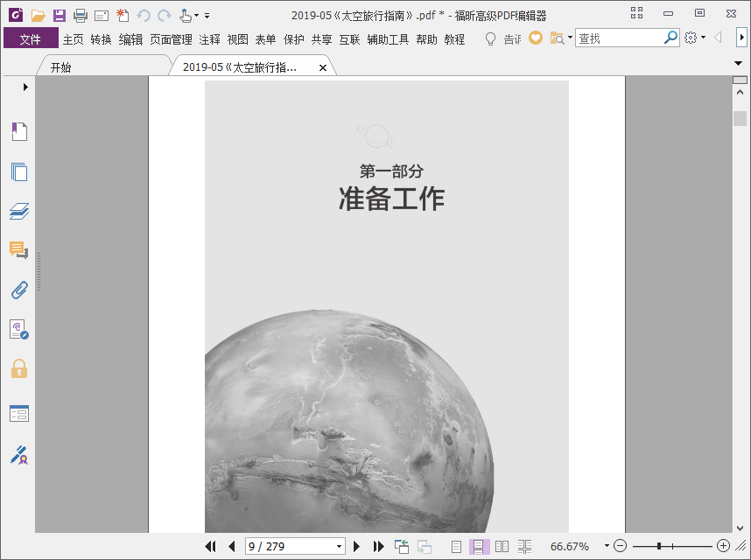
Task: Open the page thumbnails panel
Action: point(19,171)
